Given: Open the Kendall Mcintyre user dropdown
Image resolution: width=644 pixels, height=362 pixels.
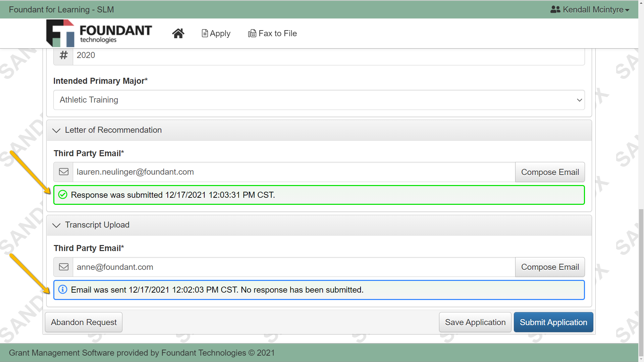Looking at the screenshot, I should click(x=590, y=9).
